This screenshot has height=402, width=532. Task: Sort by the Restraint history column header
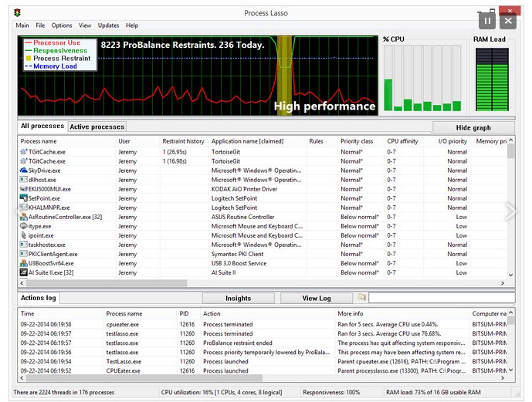click(183, 141)
